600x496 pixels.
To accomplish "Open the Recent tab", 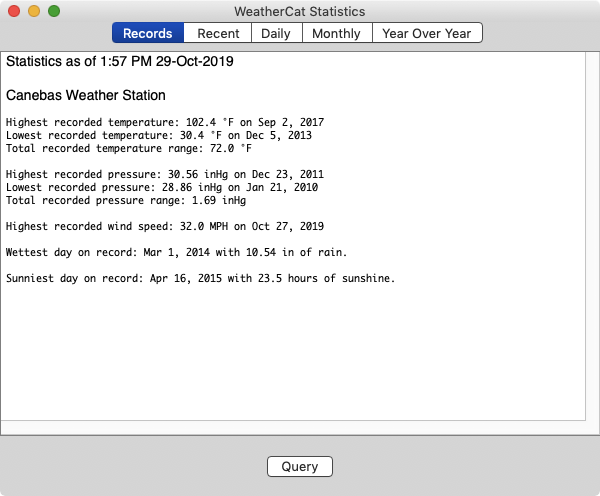I will coord(218,33).
